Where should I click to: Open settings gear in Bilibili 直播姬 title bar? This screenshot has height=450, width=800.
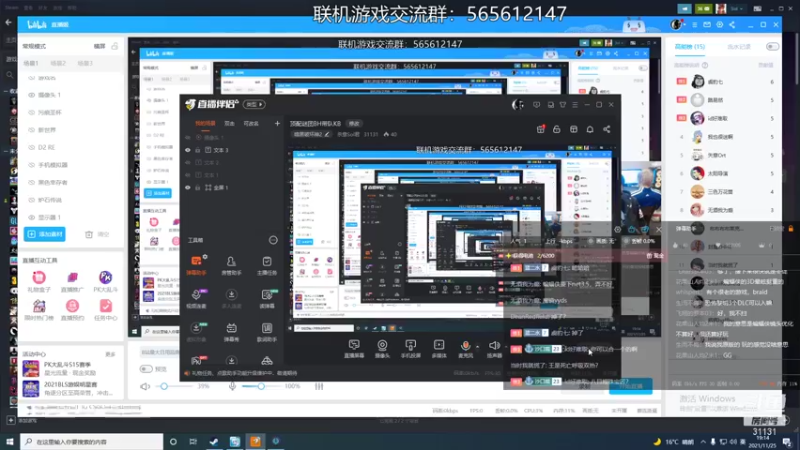(720, 24)
